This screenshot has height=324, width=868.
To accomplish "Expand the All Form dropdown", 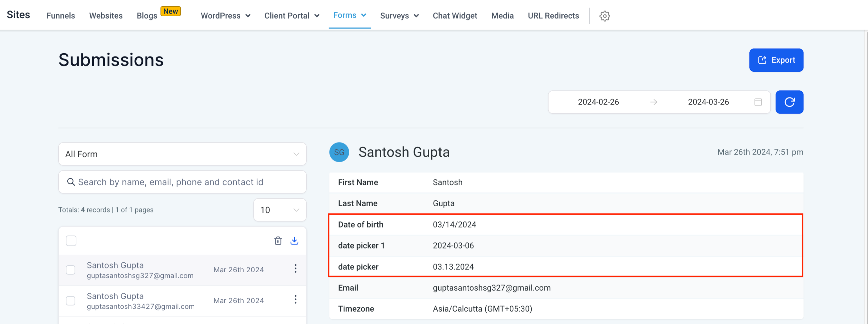I will pyautogui.click(x=182, y=154).
